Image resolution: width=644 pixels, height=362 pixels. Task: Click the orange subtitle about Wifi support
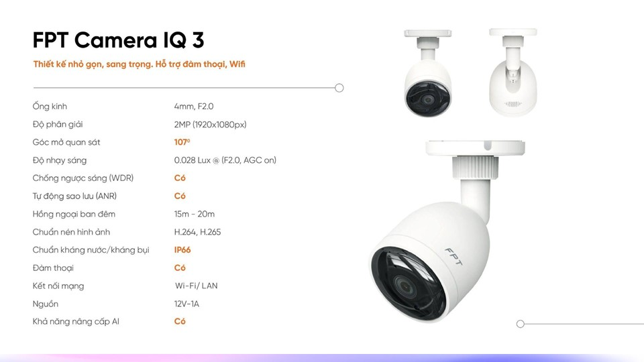click(140, 64)
